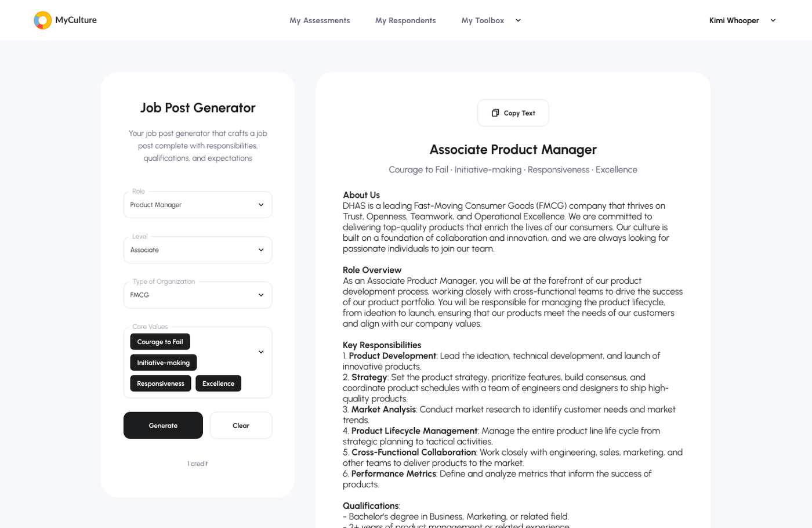Click the MyCulture circular logo icon
Image resolution: width=812 pixels, height=528 pixels.
pos(42,20)
